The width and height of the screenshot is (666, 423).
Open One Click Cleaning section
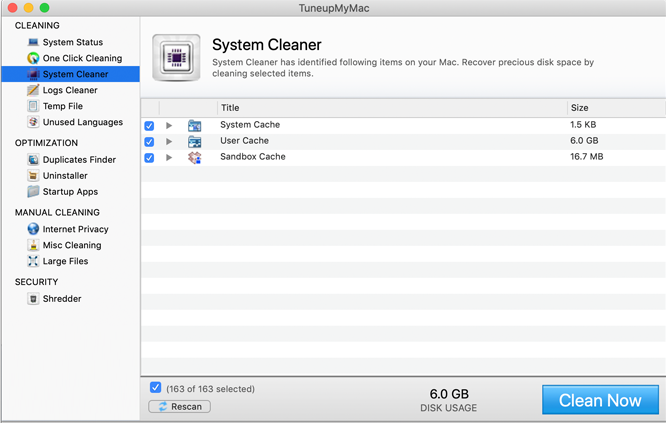(x=82, y=58)
